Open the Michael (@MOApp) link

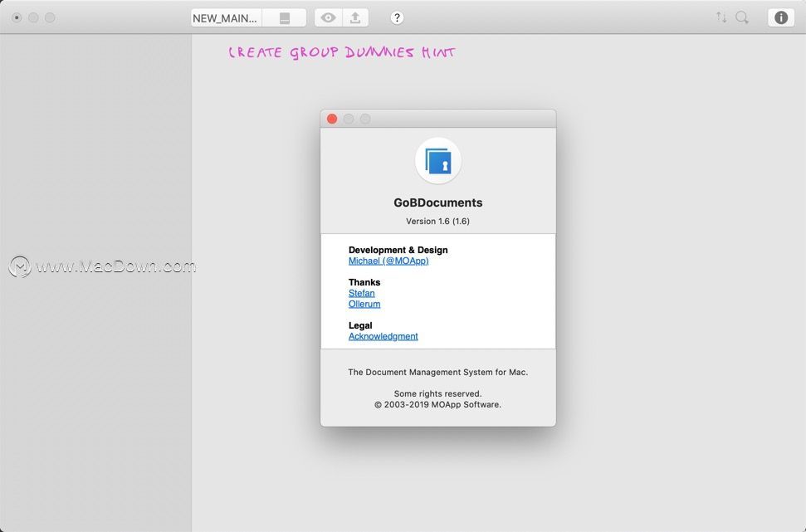click(x=388, y=261)
